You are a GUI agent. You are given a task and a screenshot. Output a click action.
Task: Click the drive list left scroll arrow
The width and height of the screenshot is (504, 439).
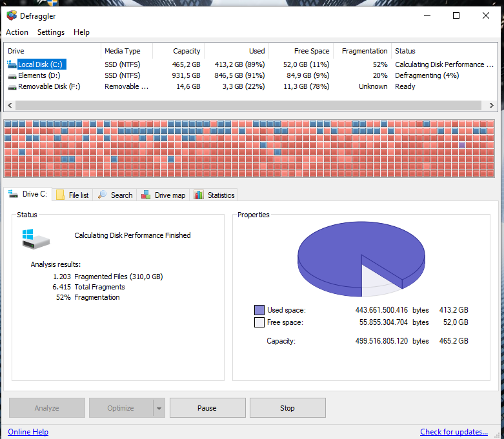[10, 105]
